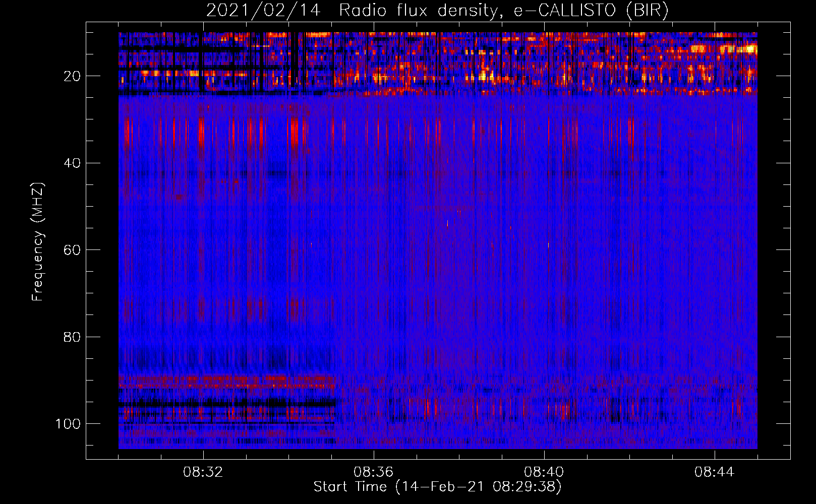The width and height of the screenshot is (816, 504).
Task: Click the 08:40 time tick label
Action: [x=544, y=472]
